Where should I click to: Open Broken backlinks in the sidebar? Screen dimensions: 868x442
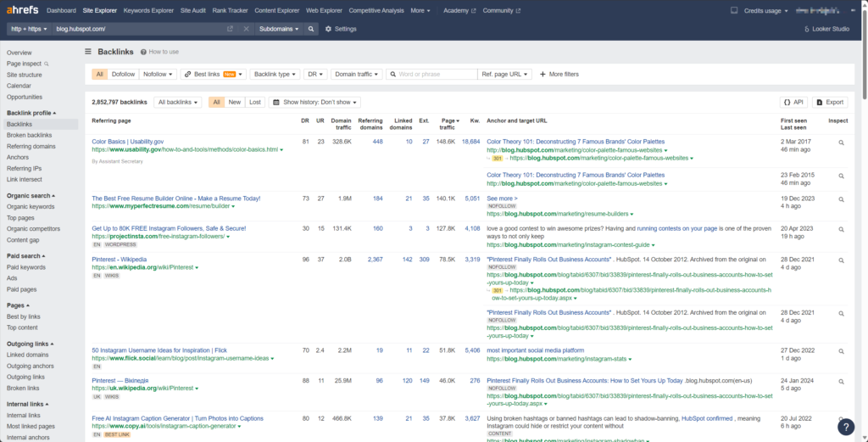pyautogui.click(x=30, y=135)
